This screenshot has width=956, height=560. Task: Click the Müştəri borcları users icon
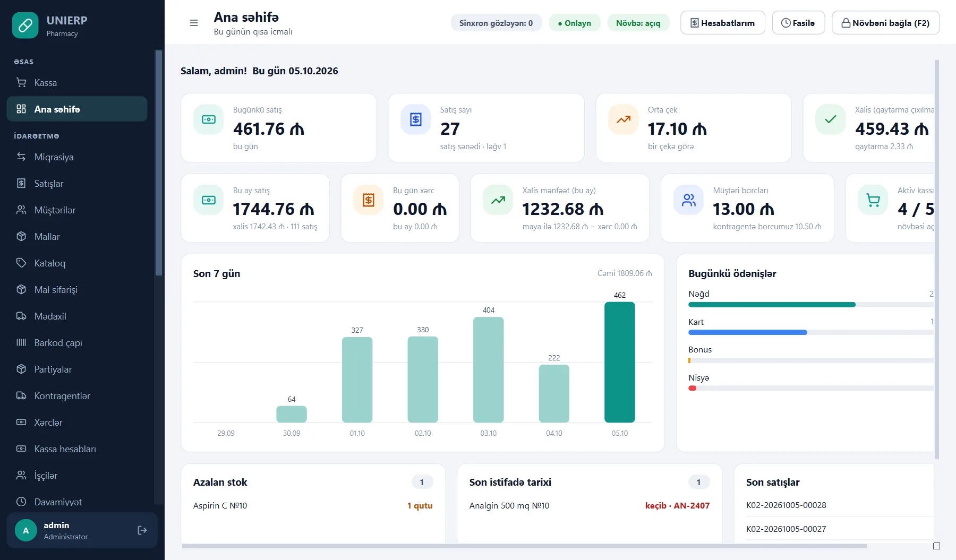point(689,200)
